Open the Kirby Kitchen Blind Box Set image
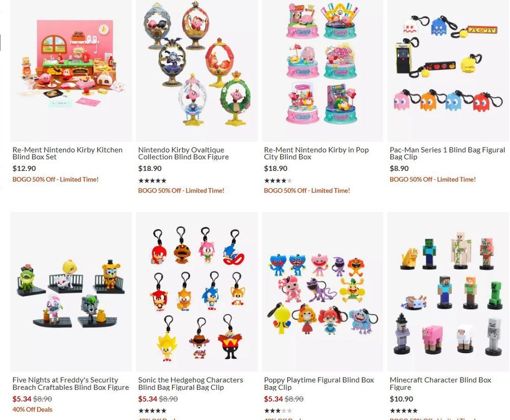 click(x=71, y=70)
